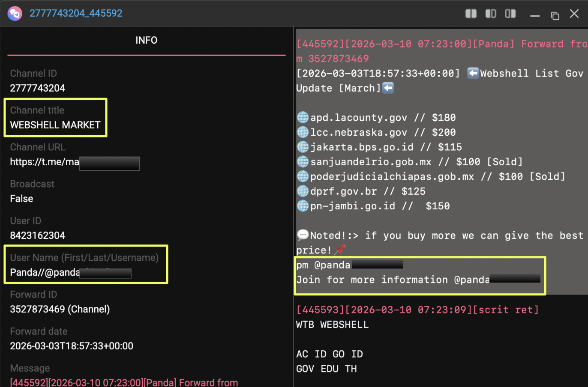The width and height of the screenshot is (588, 387).
Task: Select the WTB WEBSHELL text
Action: 333,324
